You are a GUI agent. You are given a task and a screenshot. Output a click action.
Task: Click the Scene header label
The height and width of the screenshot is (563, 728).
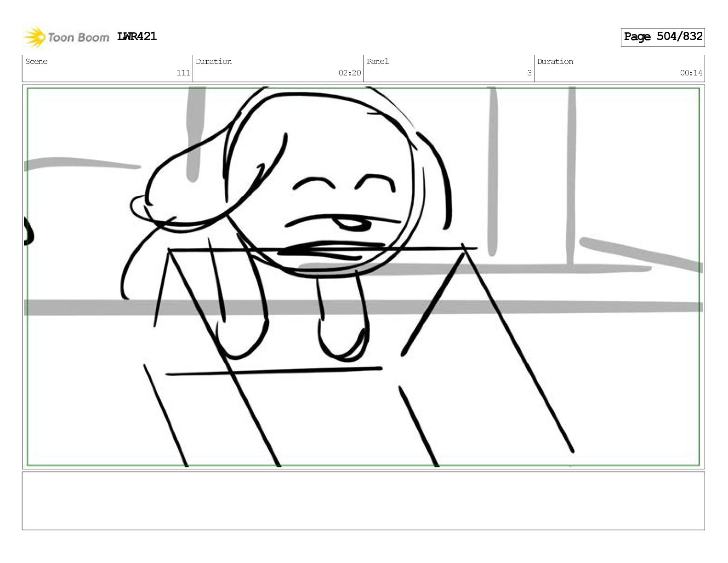(36, 62)
